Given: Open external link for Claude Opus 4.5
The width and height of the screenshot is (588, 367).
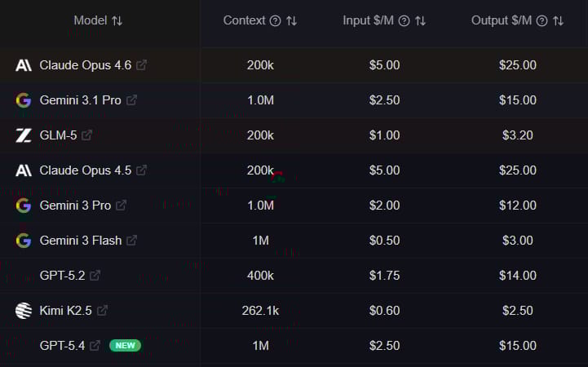Looking at the screenshot, I should [x=141, y=170].
